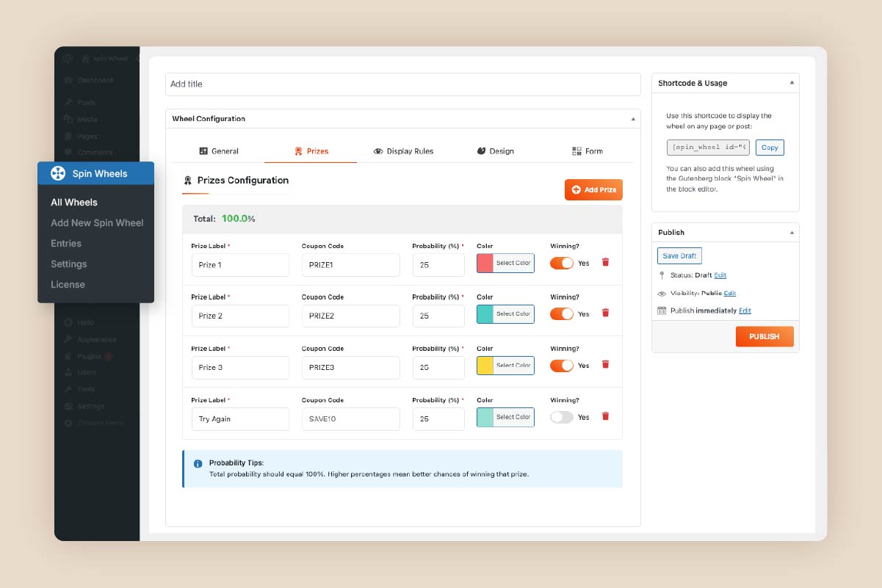Click the Save Draft button
Screen dimensions: 882x588
click(679, 256)
